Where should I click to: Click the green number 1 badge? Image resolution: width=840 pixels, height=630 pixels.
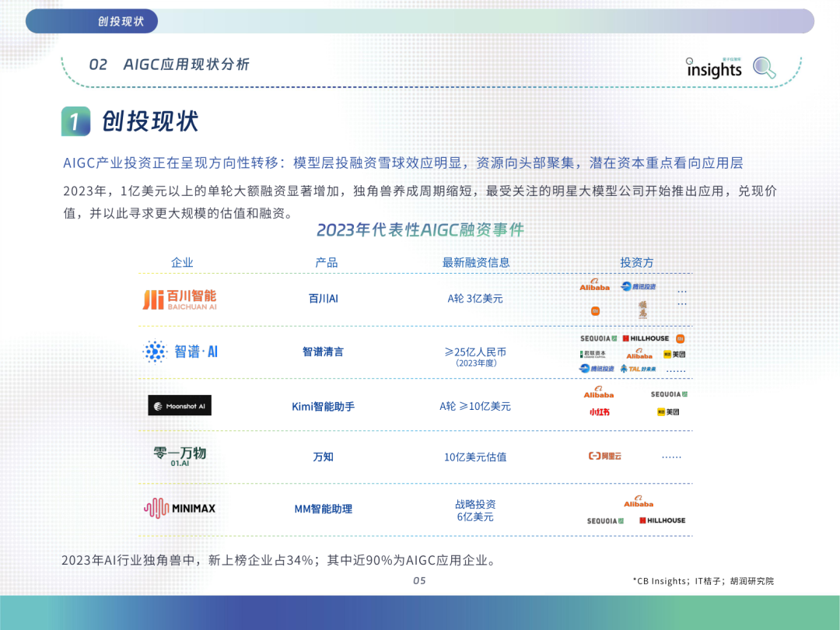click(75, 121)
